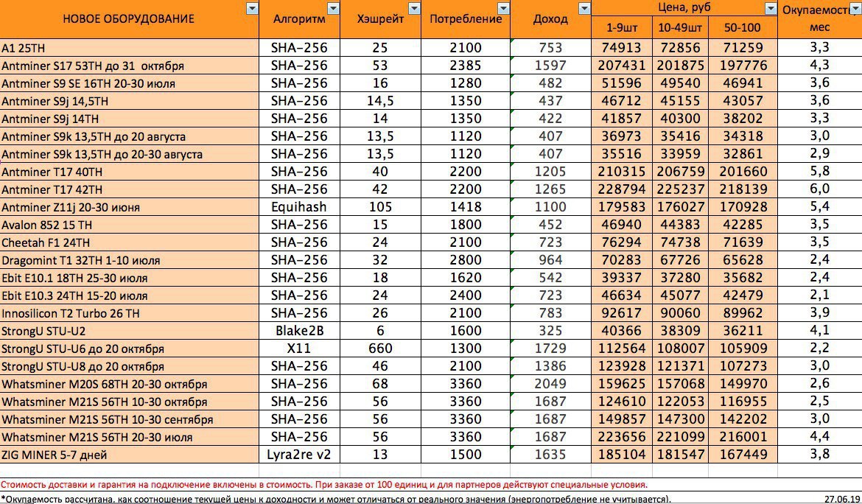Click price 185104 in ZIG MINER row
Image resolution: width=862 pixels, height=504 pixels.
[622, 455]
